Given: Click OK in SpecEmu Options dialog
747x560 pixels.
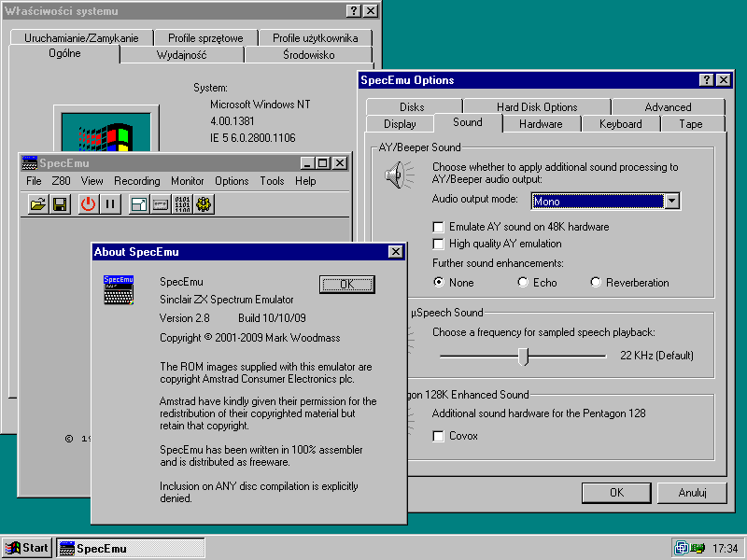Looking at the screenshot, I should (x=616, y=493).
